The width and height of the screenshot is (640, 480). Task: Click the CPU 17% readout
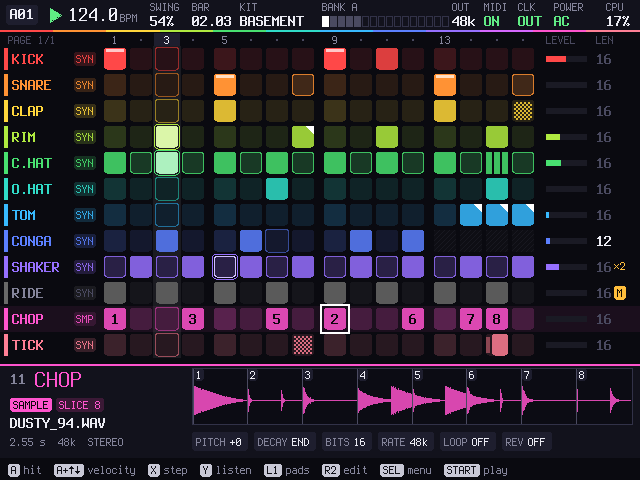tap(618, 14)
